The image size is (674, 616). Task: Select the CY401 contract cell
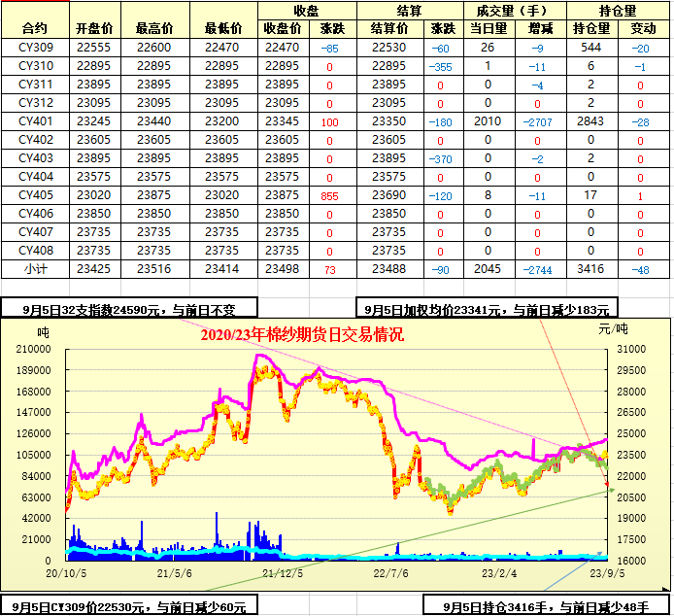[x=35, y=120]
